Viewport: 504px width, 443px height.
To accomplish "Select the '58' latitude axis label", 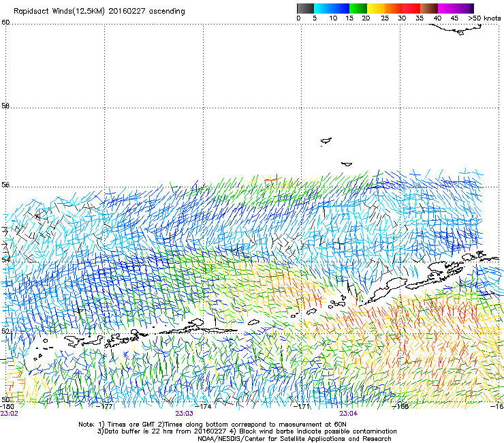I will pyautogui.click(x=5, y=106).
